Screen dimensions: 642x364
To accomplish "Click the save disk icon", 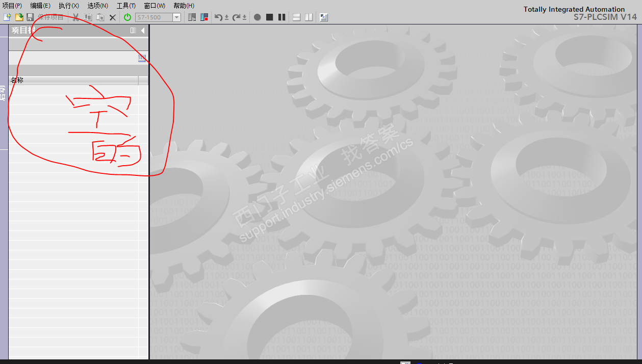I will (x=30, y=17).
